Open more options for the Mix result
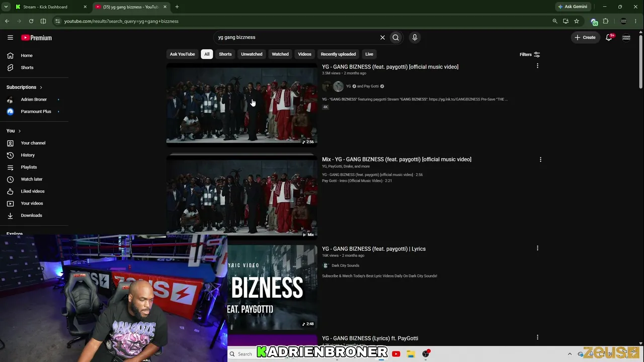The width and height of the screenshot is (644, 362). 540,159
